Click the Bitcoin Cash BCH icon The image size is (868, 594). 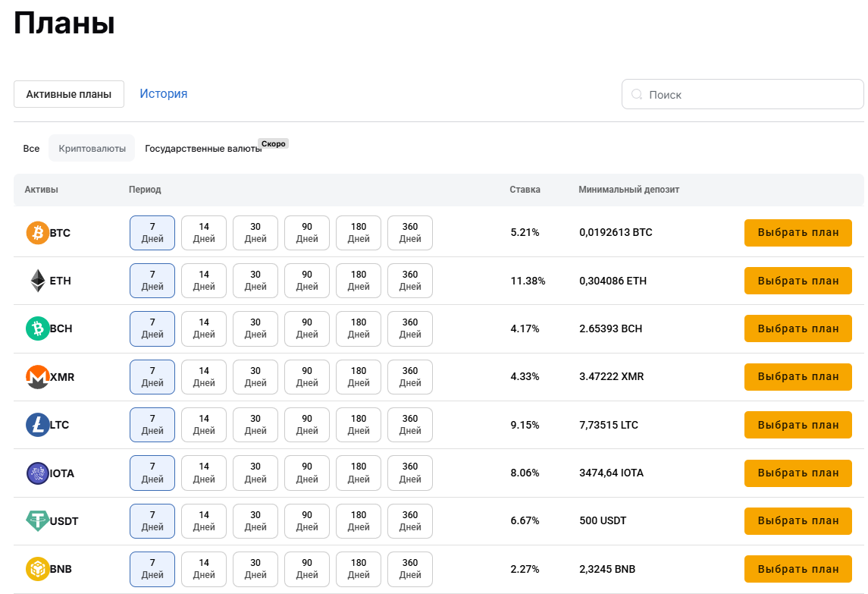click(38, 328)
